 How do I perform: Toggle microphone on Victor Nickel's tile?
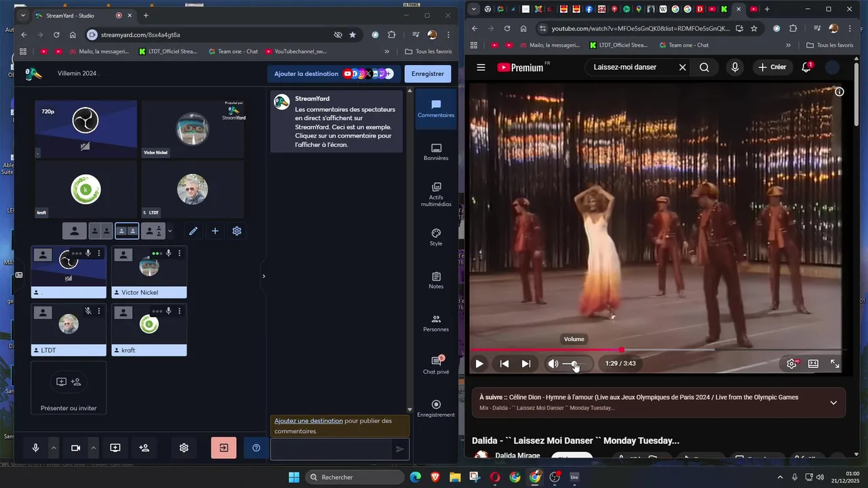(x=168, y=253)
